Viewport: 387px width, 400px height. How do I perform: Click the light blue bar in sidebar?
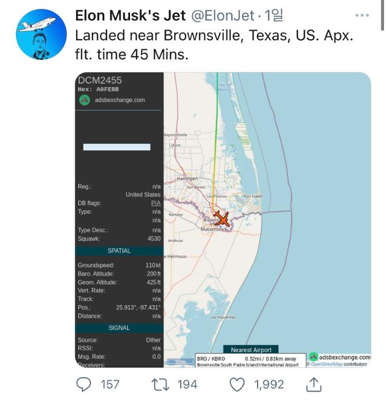[117, 147]
